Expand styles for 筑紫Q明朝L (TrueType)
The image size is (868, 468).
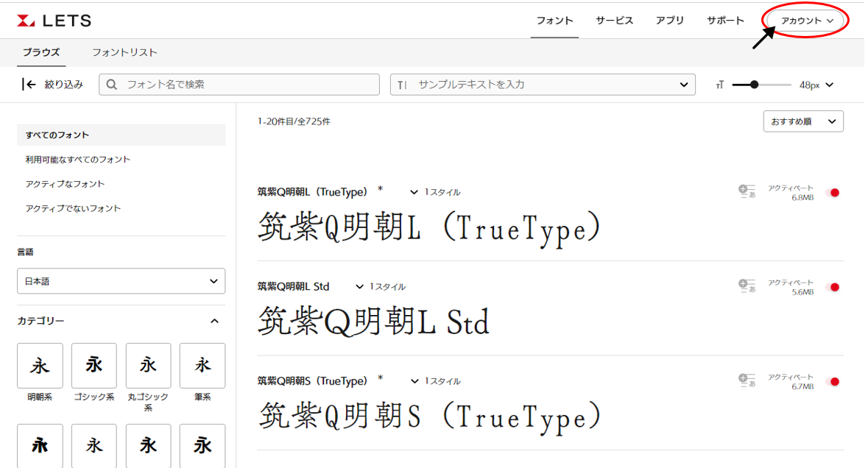pyautogui.click(x=435, y=193)
